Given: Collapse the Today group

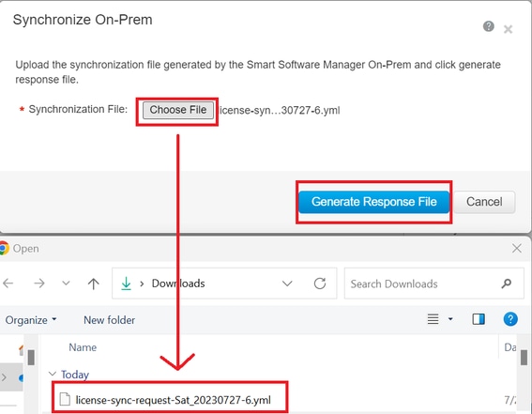Looking at the screenshot, I should click(x=53, y=374).
